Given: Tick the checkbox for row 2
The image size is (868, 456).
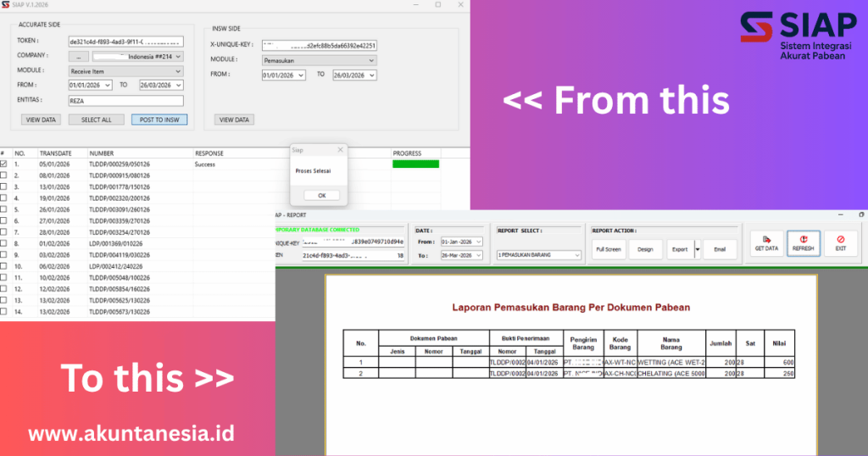Looking at the screenshot, I should pyautogui.click(x=4, y=175).
